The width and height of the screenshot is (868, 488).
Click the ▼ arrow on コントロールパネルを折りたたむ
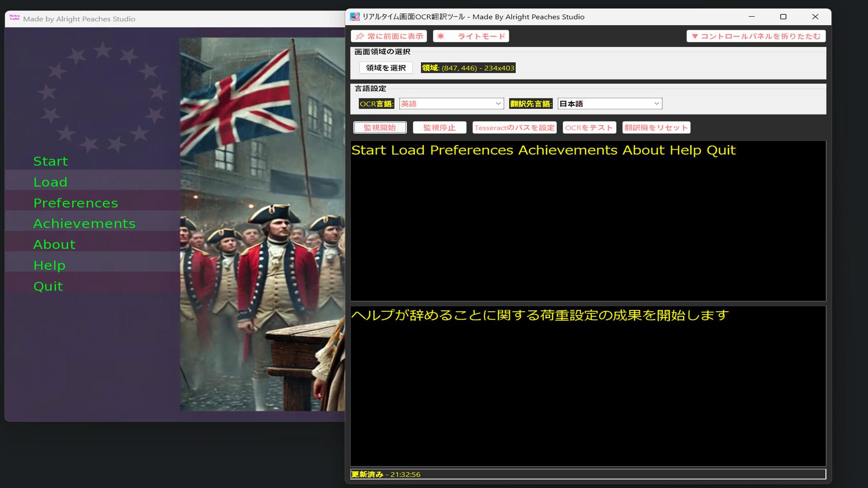pos(695,37)
